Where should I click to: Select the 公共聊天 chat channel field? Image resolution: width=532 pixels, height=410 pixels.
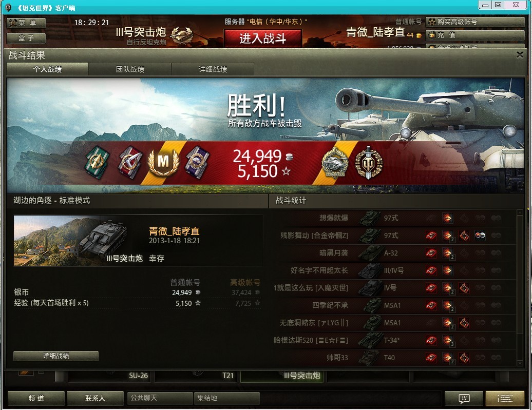(160, 398)
